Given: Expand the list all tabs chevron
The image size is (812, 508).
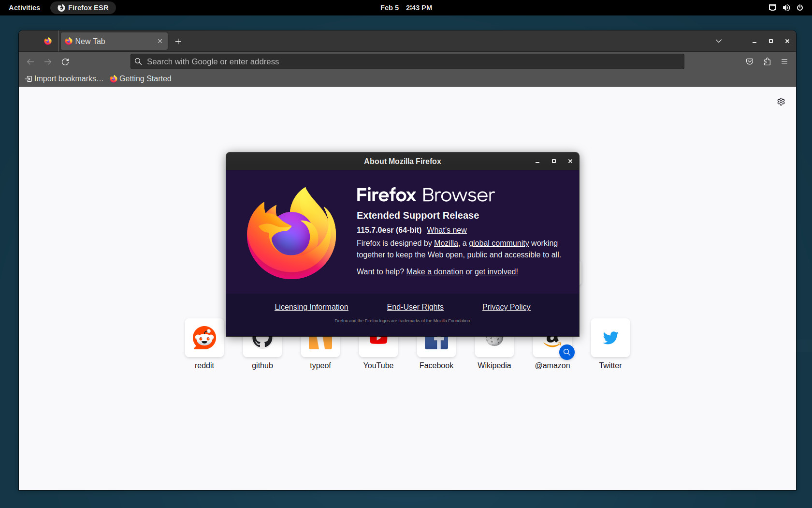Looking at the screenshot, I should 719,41.
